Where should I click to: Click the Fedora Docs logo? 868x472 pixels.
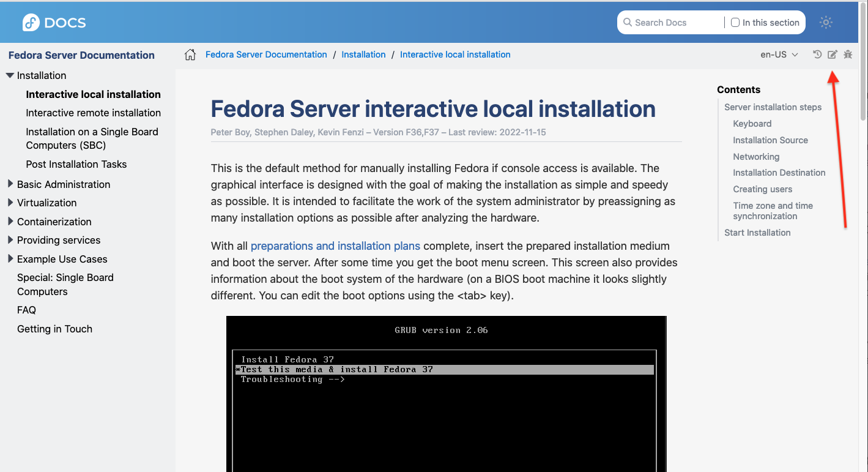[x=54, y=23]
